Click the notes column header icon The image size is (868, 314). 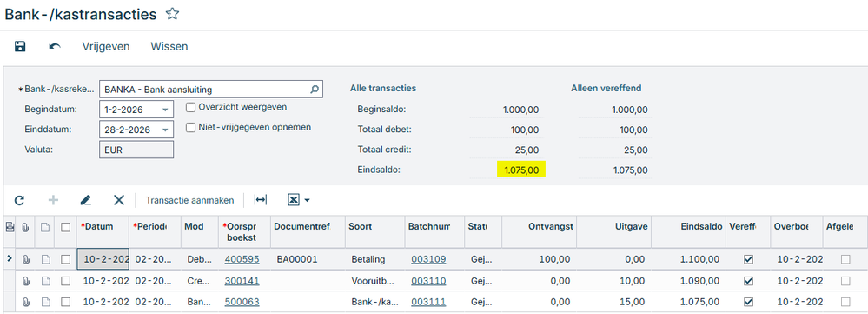click(x=46, y=226)
